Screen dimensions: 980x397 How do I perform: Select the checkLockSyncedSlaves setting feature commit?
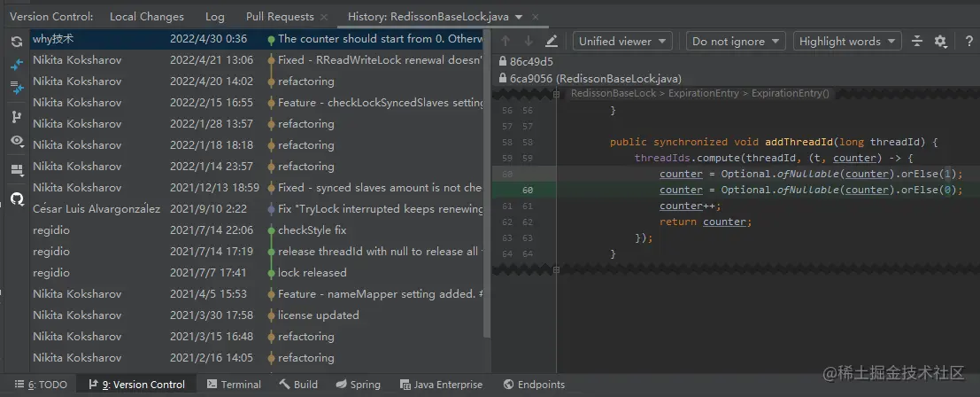(x=256, y=103)
